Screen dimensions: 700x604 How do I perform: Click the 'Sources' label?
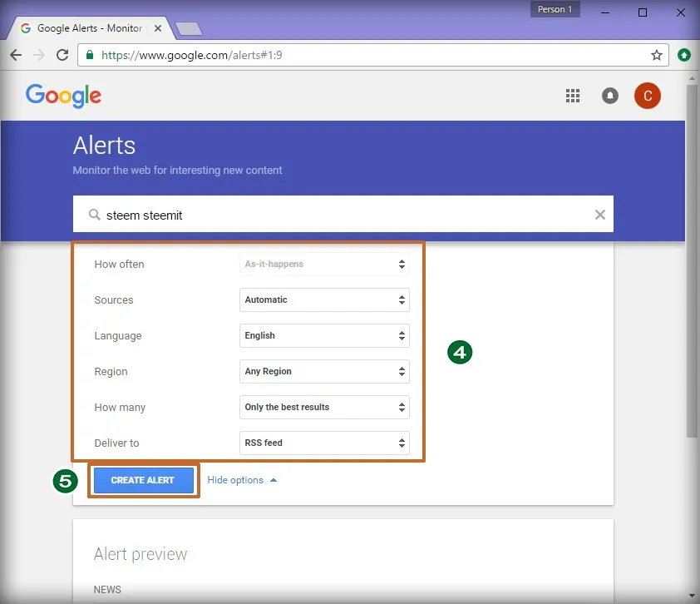[x=114, y=300]
